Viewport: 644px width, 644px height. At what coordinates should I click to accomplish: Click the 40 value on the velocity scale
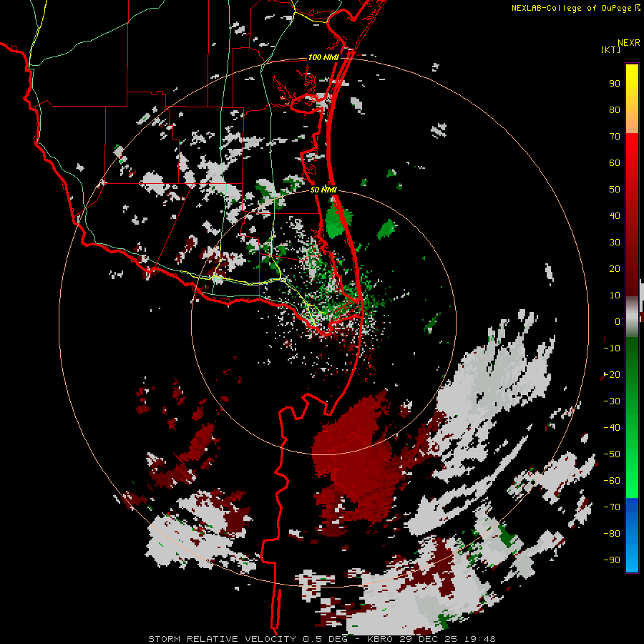[x=615, y=215]
